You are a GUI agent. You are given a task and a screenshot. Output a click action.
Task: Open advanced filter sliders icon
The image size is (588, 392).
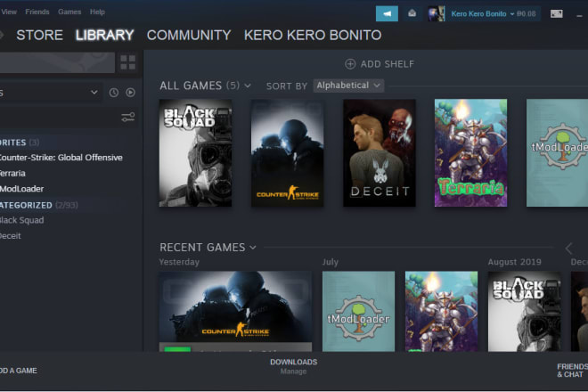pyautogui.click(x=128, y=117)
